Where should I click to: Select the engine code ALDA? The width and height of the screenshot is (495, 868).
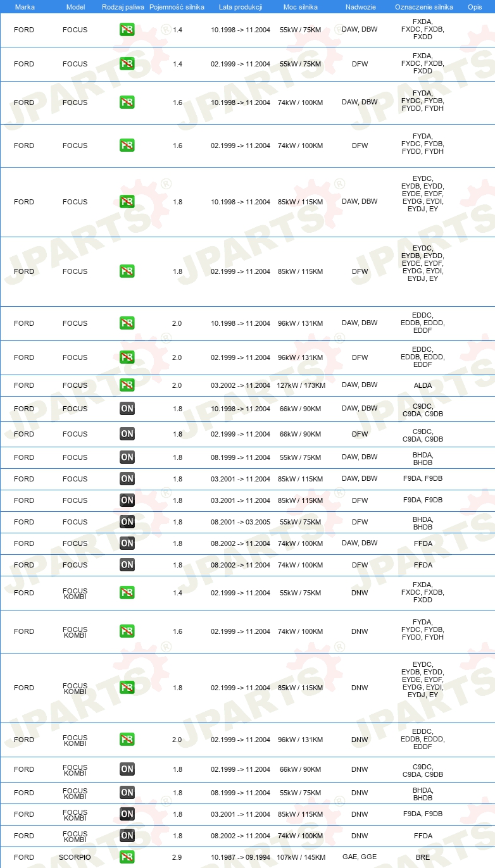(423, 385)
